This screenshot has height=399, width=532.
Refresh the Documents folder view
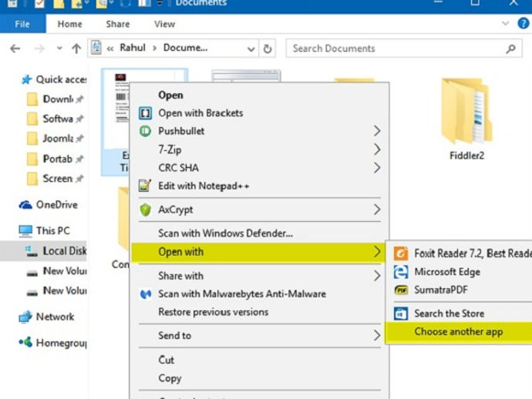(268, 49)
